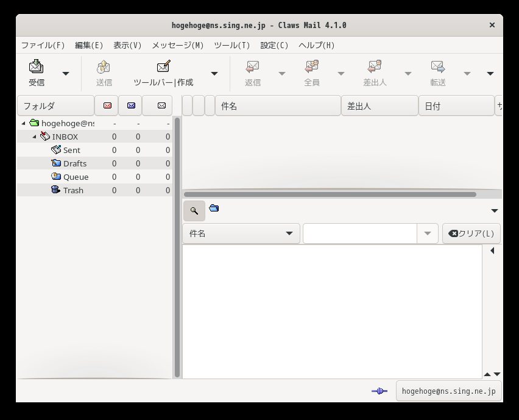
Task: Click the 全員 reply-all icon
Action: click(311, 66)
